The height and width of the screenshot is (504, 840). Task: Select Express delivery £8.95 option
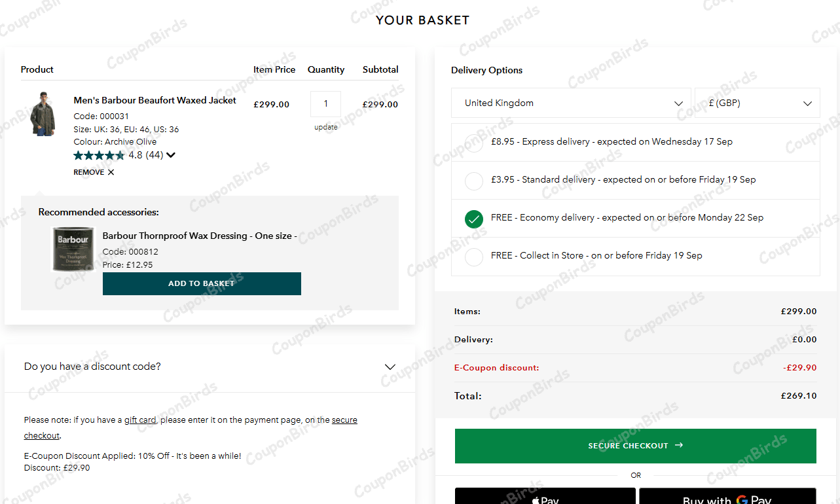474,142
